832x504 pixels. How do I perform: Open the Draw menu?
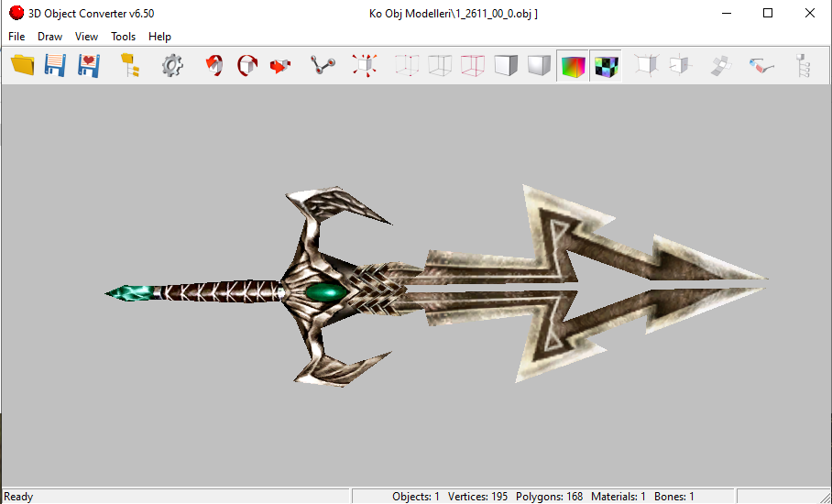coord(49,37)
